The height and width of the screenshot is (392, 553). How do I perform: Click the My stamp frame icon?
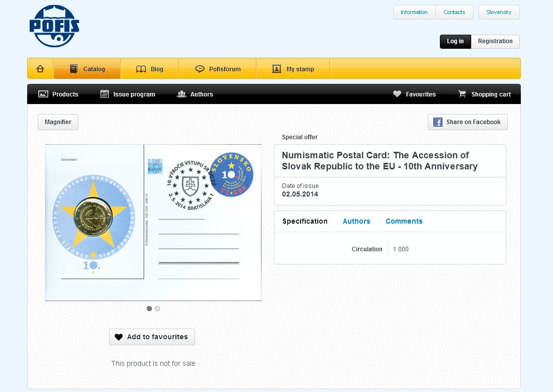click(277, 69)
